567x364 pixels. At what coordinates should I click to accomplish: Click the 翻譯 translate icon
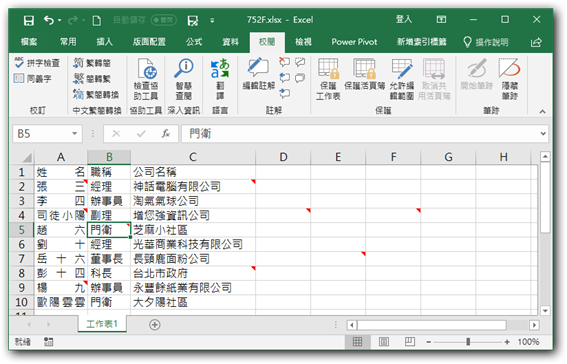click(x=220, y=79)
